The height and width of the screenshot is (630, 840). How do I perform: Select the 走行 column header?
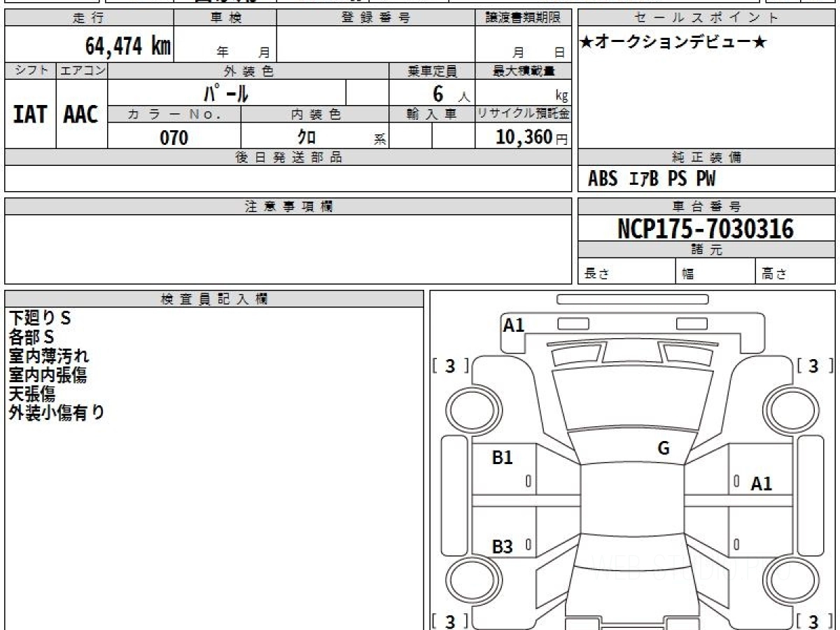[x=89, y=18]
